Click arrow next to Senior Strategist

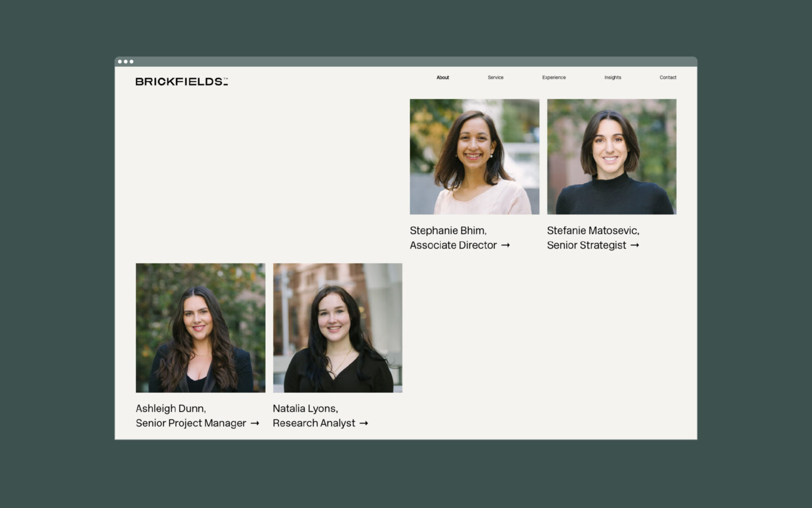point(634,245)
